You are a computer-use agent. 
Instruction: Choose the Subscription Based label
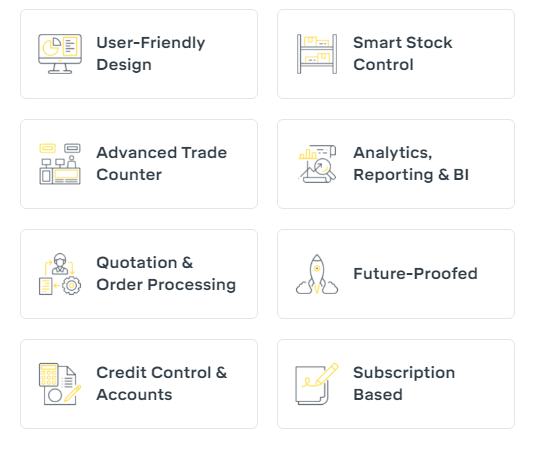pos(404,384)
